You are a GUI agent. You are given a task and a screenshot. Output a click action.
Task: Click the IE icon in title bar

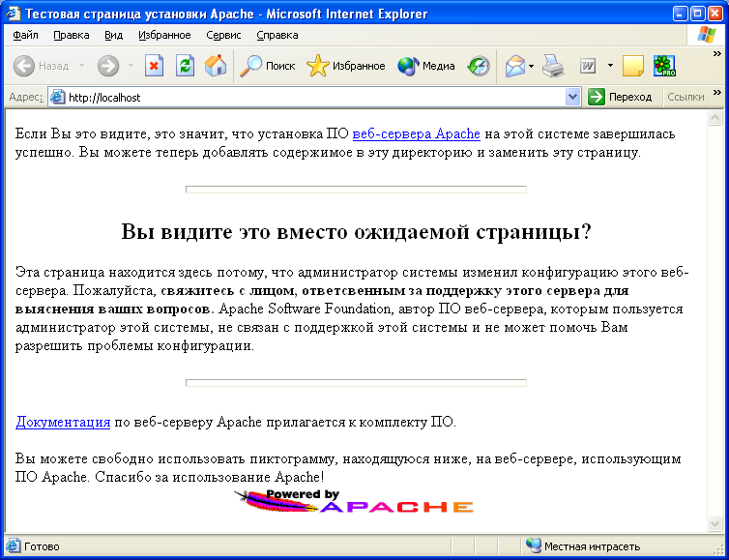tap(13, 14)
